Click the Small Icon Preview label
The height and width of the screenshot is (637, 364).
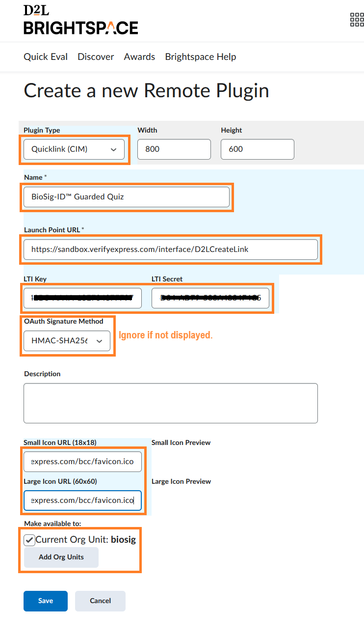point(181,443)
